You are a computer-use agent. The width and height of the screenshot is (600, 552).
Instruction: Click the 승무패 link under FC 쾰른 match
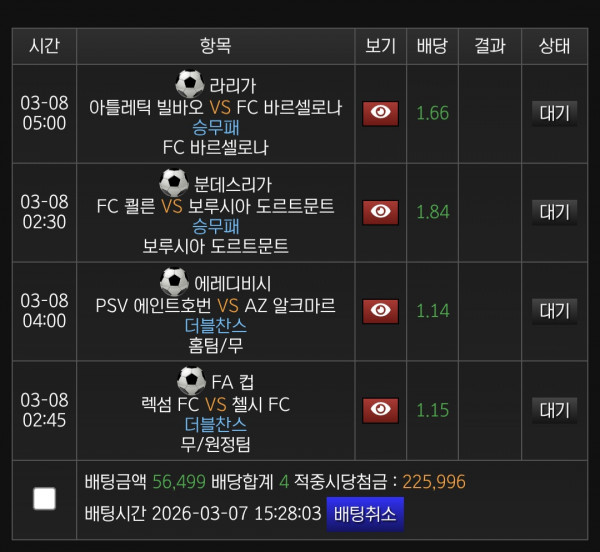(x=215, y=226)
